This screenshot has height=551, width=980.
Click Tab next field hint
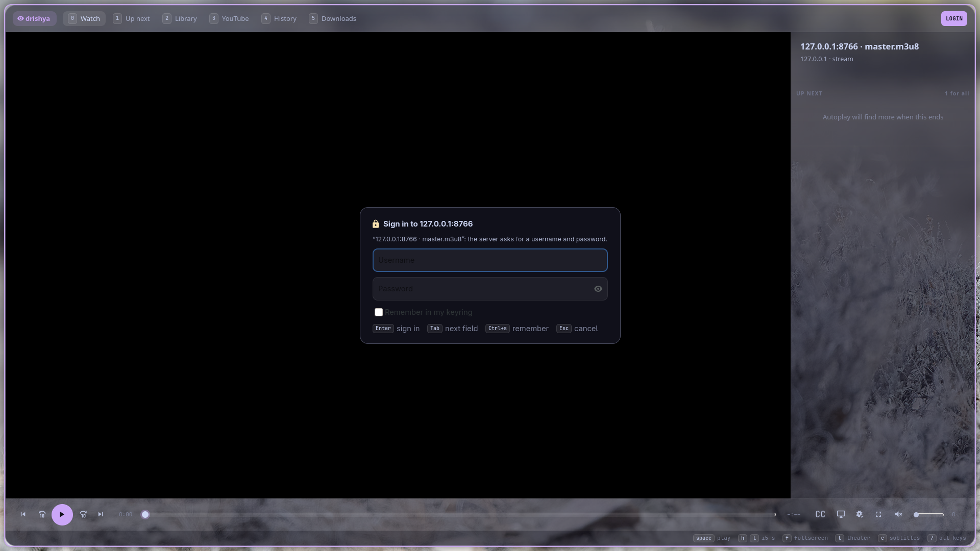pos(453,329)
